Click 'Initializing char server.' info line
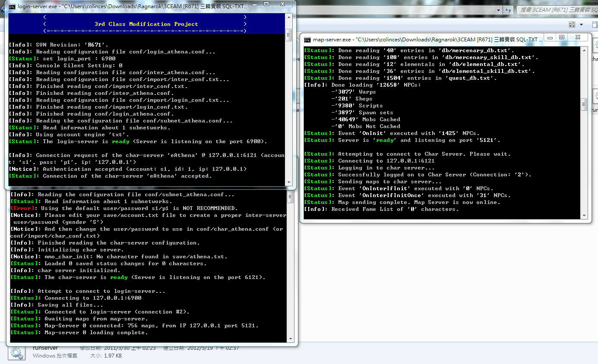The image size is (598, 364). [x=67, y=250]
